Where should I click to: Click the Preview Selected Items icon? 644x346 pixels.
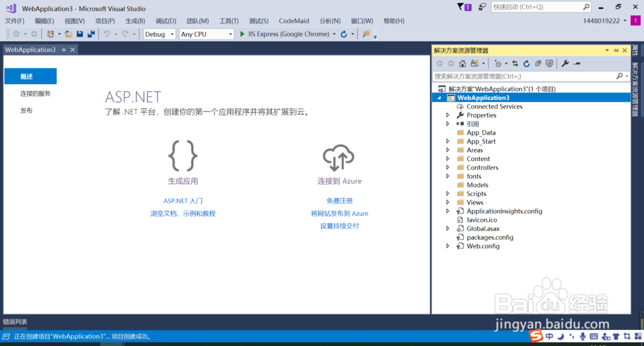pyautogui.click(x=577, y=63)
